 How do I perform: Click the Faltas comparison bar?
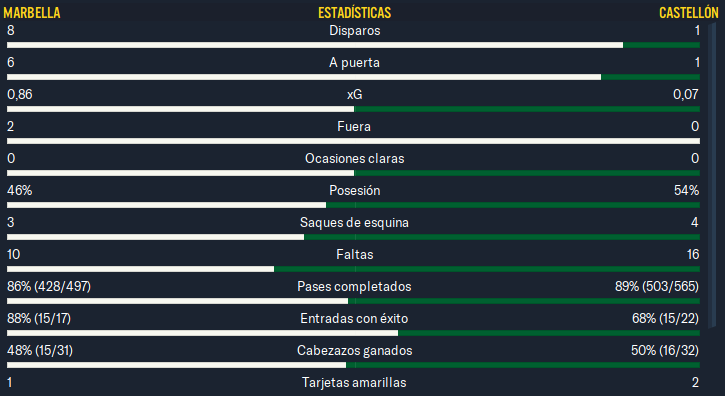click(353, 269)
